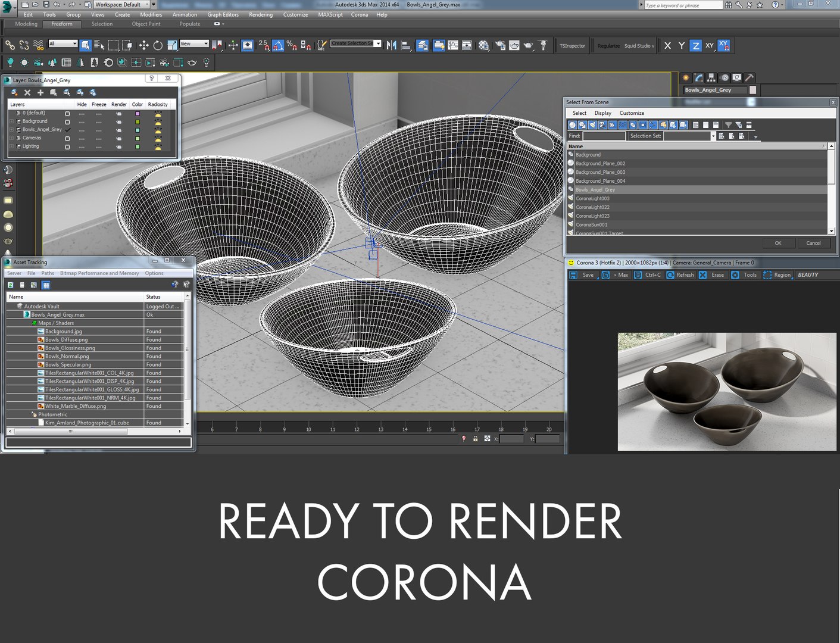Viewport: 840px width, 643px height.
Task: Open Display menu in Select From Scene
Action: click(602, 113)
